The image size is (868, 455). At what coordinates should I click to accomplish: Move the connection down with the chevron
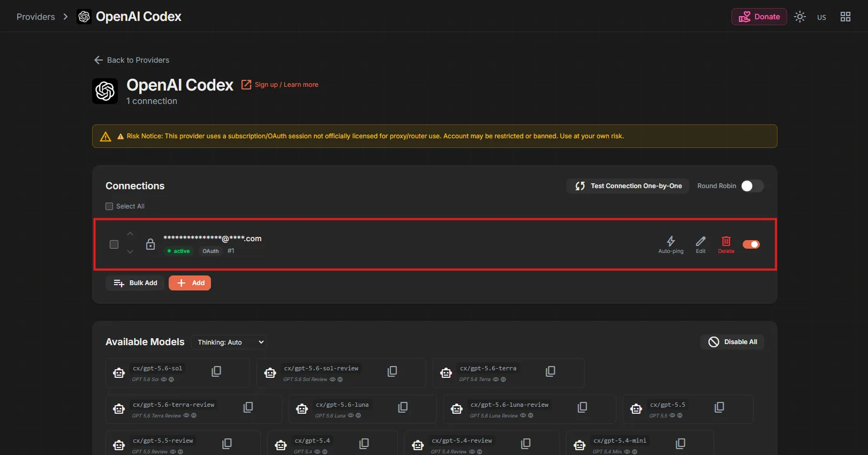[x=130, y=251]
